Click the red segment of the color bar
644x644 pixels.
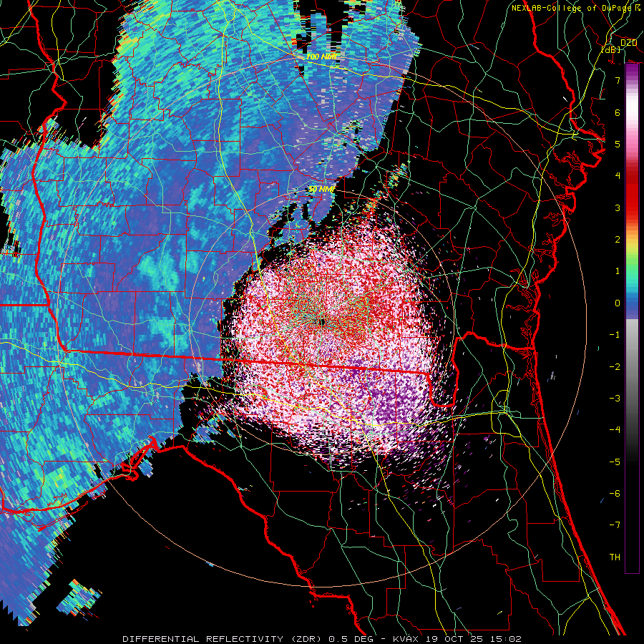click(x=632, y=191)
